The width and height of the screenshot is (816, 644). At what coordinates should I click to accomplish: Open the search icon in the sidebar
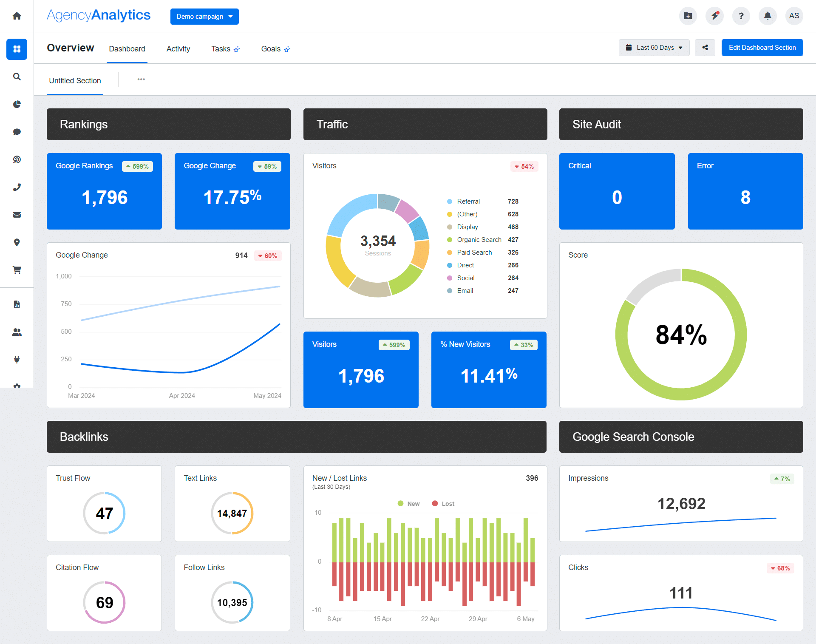tap(17, 77)
